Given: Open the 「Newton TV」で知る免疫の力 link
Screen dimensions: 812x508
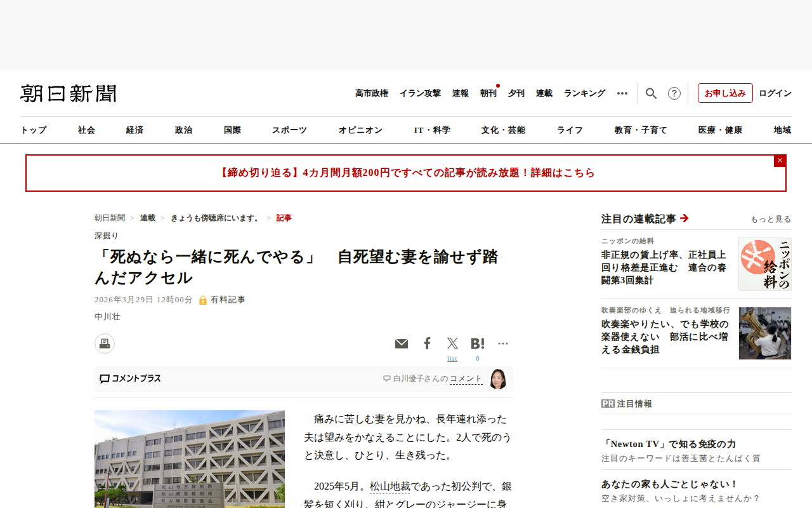Looking at the screenshot, I should point(669,444).
